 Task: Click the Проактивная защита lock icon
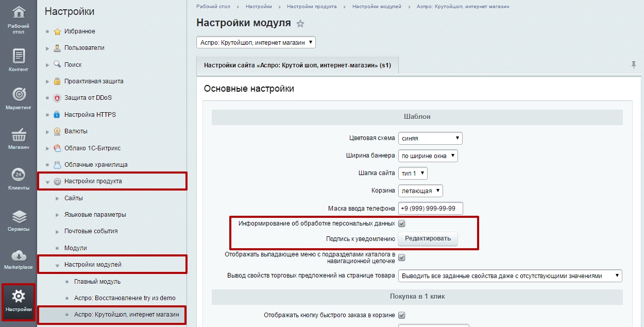(57, 81)
